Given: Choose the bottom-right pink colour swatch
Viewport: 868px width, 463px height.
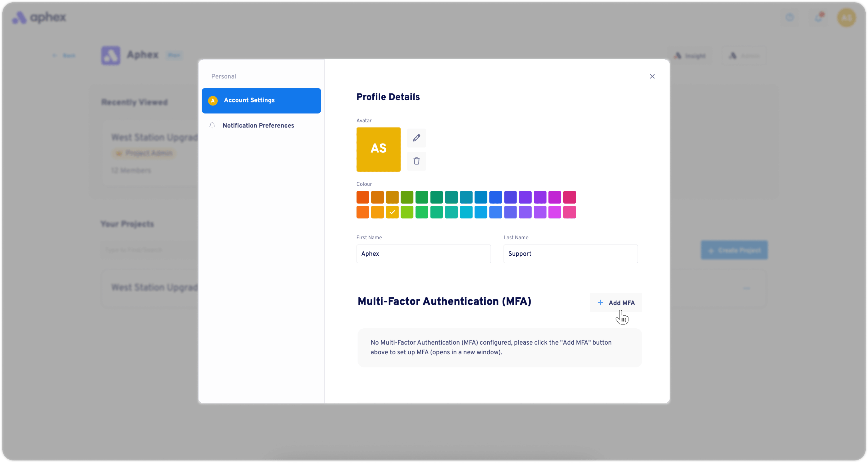Looking at the screenshot, I should 569,212.
